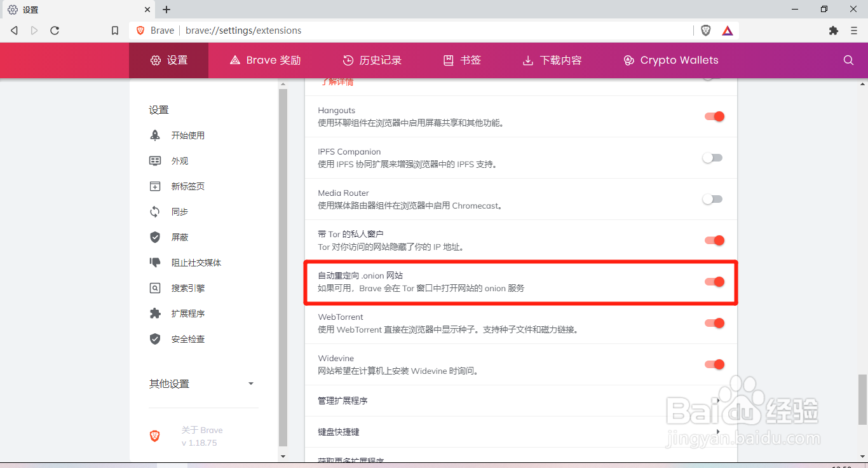The height and width of the screenshot is (468, 868).
Task: Click the sidebar vertical scrollbar
Action: [x=283, y=267]
